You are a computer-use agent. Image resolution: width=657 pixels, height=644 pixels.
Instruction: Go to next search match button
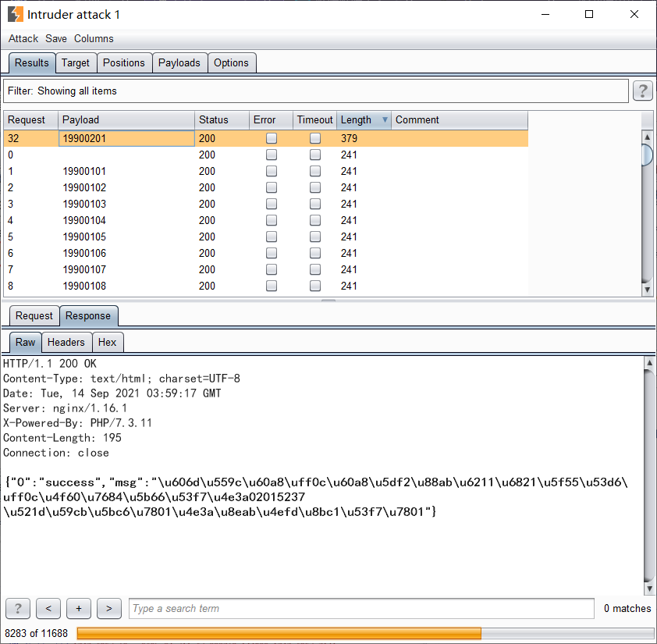point(109,608)
